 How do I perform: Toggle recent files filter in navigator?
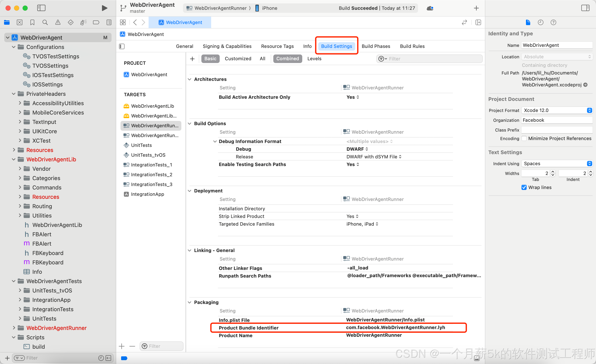click(x=101, y=358)
